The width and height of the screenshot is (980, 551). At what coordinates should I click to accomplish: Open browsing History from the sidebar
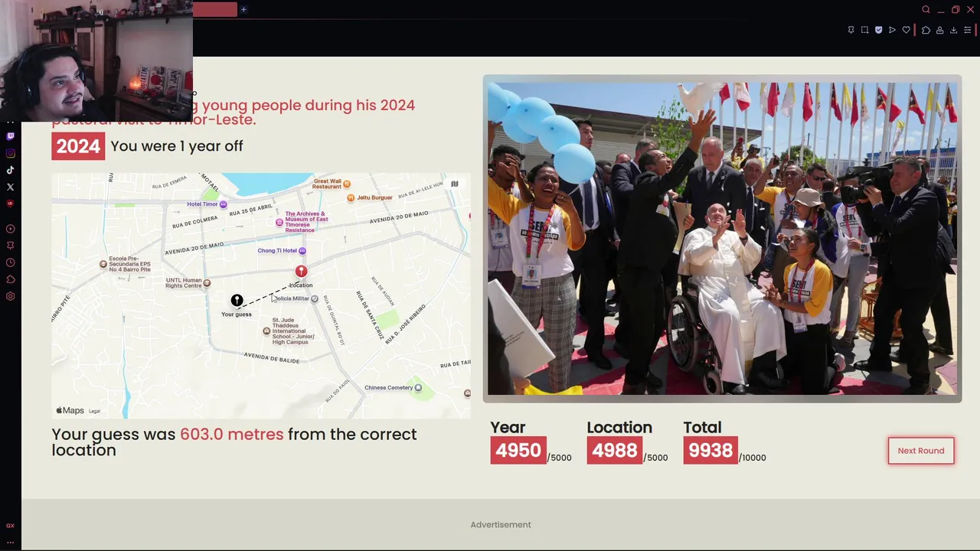coord(10,262)
